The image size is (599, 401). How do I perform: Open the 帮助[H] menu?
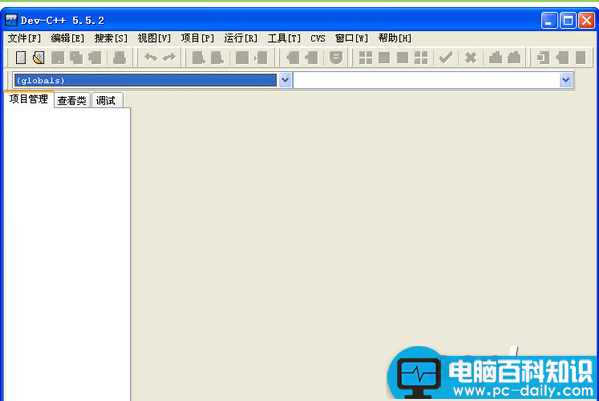pos(395,38)
